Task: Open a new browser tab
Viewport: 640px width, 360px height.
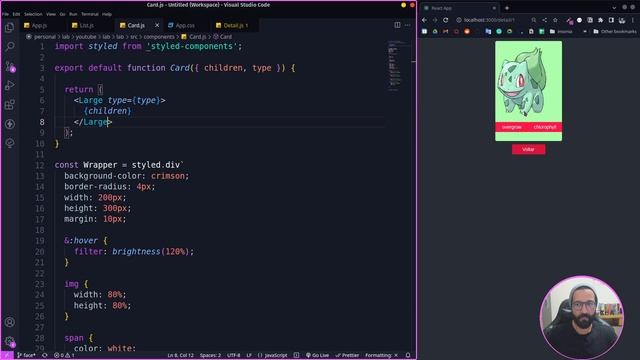Action: (507, 8)
